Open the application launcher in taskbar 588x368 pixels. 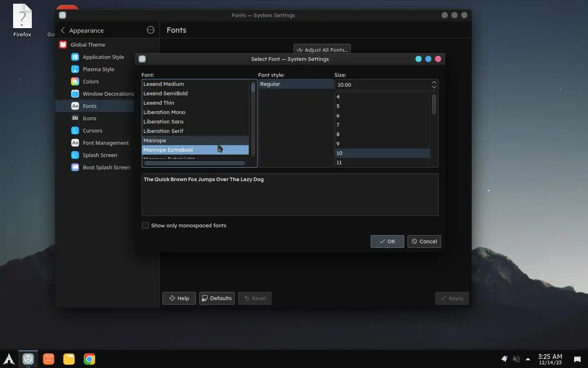coord(9,359)
